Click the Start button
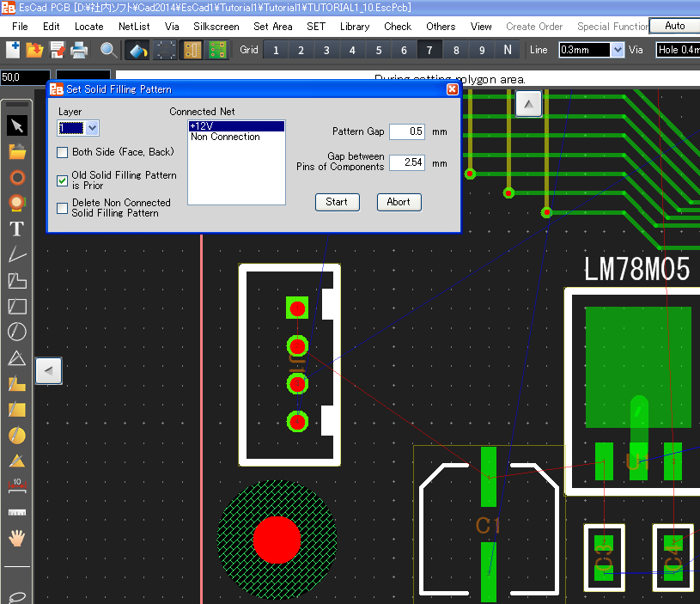700x604 pixels. pos(337,202)
